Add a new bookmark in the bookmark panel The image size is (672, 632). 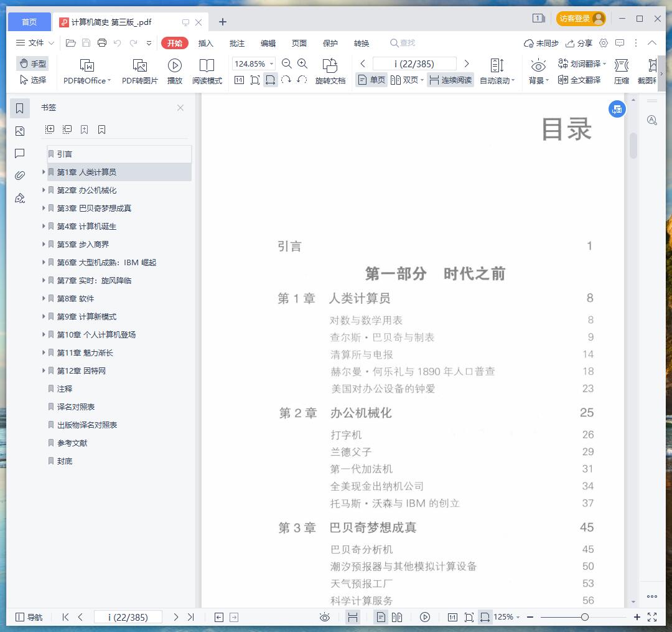pos(85,130)
